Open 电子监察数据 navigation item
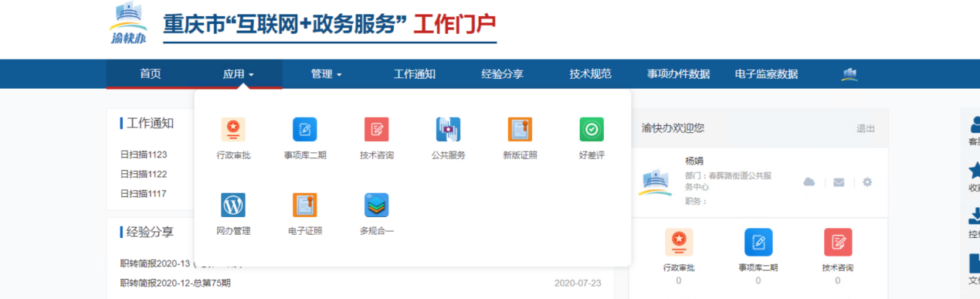Viewport: 980px width, 299px height. click(767, 74)
